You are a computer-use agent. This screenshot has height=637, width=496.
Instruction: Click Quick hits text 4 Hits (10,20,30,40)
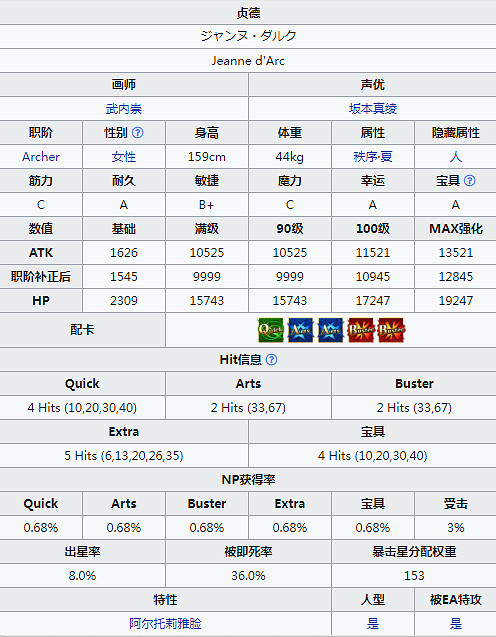point(82,407)
